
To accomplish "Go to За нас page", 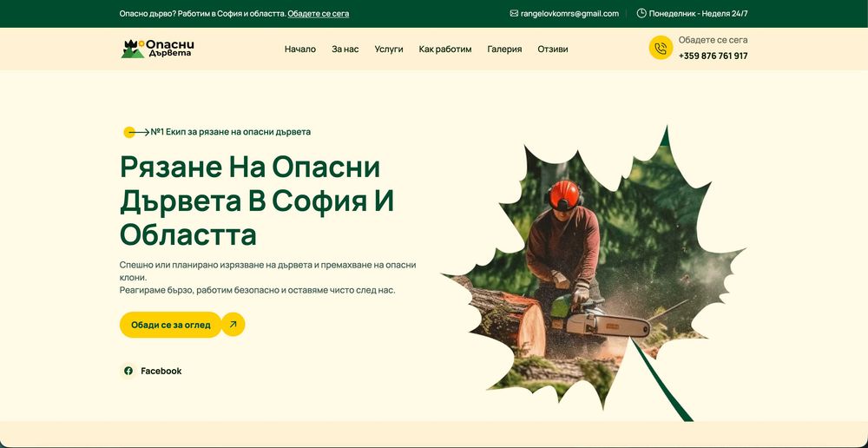I will pos(345,49).
